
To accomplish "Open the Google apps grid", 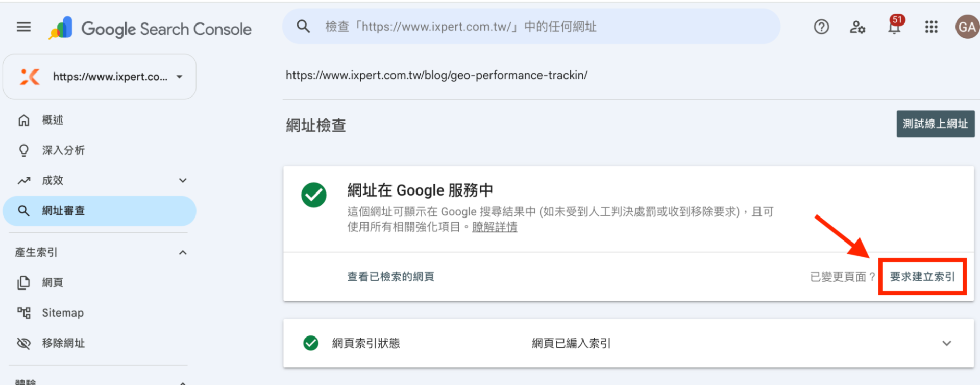I will coord(931,27).
